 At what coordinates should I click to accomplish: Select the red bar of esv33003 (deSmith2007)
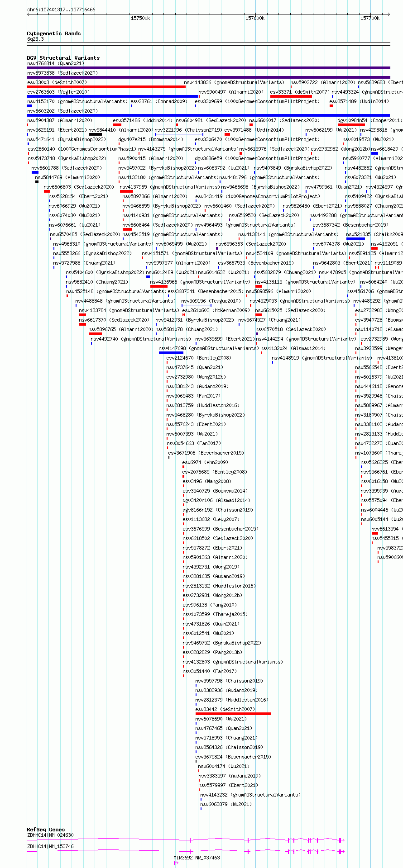(x=106, y=87)
